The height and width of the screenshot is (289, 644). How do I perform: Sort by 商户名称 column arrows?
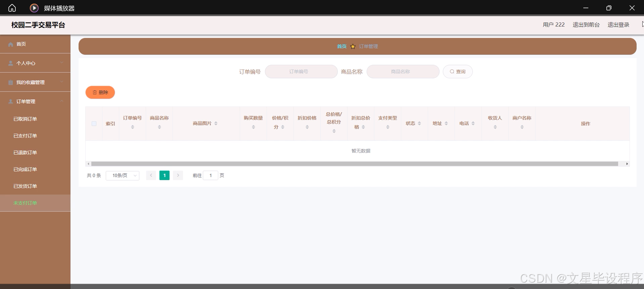point(522,127)
